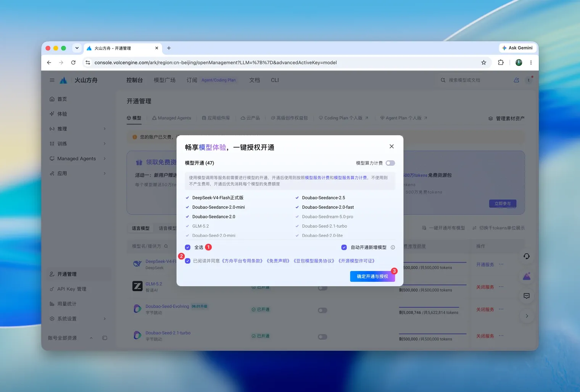Toggle Doubao-Seedance-2.0-fast model check
Viewport: 580px width, 392px height.
coord(297,207)
